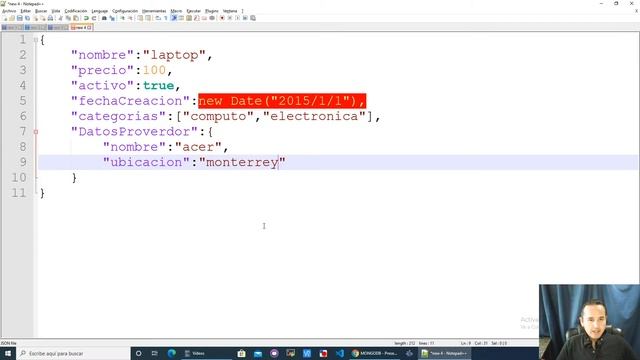This screenshot has width=640, height=360.
Task: Open Task View on the taskbar
Action: pyautogui.click(x=155, y=353)
